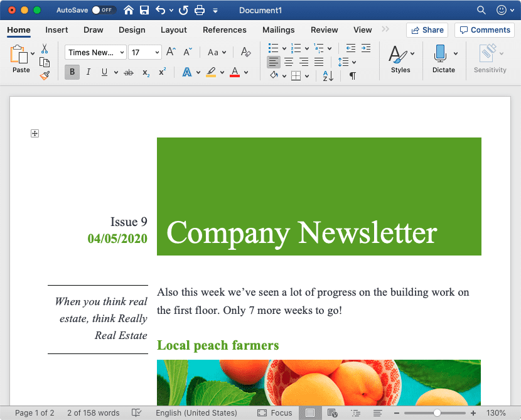
Task: Toggle the AutoSave switch
Action: (x=104, y=10)
